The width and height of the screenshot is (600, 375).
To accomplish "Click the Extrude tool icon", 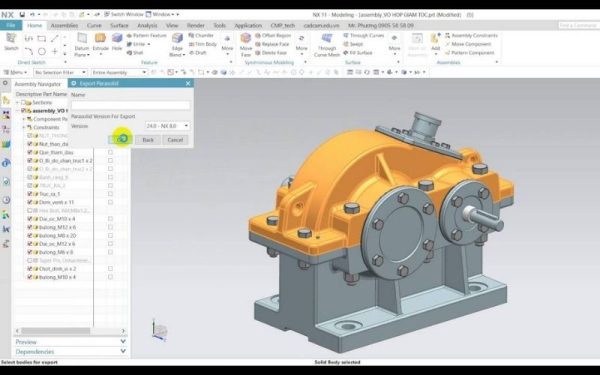I will click(x=100, y=38).
